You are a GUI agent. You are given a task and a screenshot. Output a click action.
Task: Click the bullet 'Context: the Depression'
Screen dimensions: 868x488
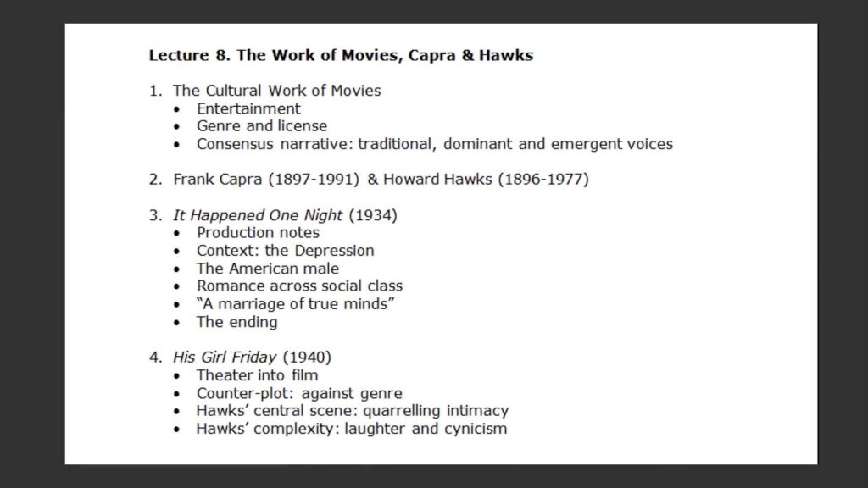tap(285, 251)
